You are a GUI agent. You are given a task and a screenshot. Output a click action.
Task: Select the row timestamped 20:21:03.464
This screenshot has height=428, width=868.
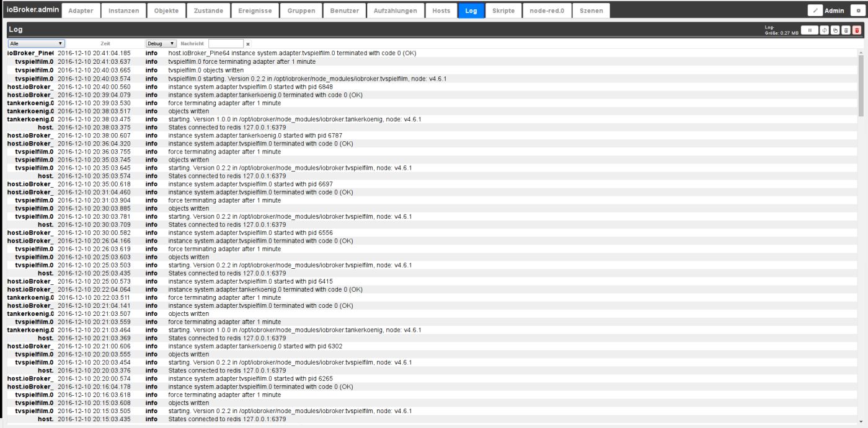(431, 330)
